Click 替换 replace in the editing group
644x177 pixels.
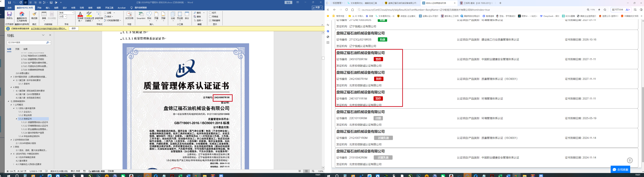[x=197, y=16]
